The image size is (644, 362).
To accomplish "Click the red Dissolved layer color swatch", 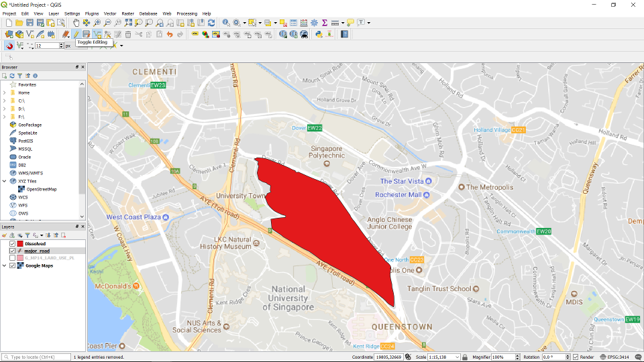I will point(20,243).
